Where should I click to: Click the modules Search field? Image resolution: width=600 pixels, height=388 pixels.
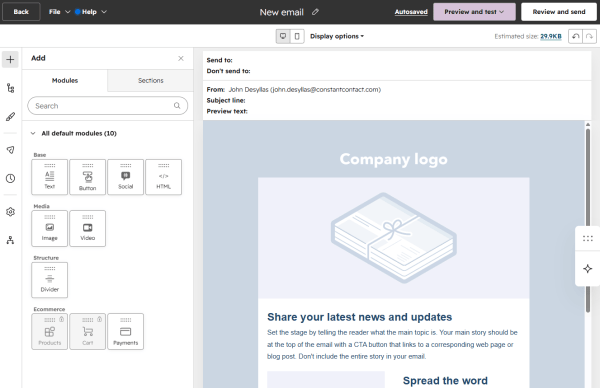click(x=108, y=106)
